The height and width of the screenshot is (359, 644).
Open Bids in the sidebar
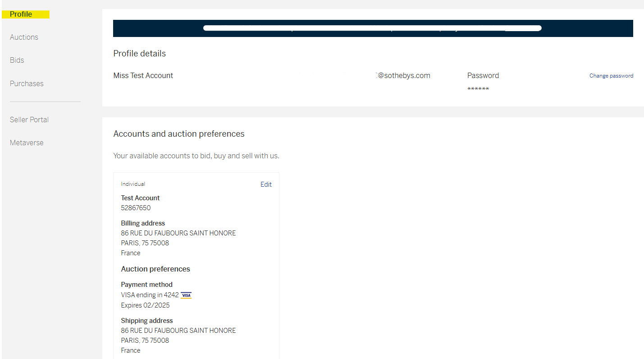[17, 60]
